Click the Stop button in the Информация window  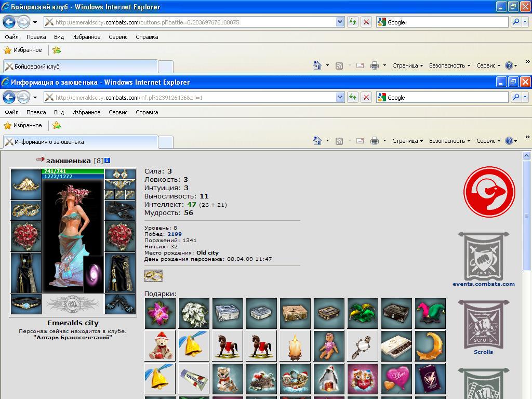point(366,98)
